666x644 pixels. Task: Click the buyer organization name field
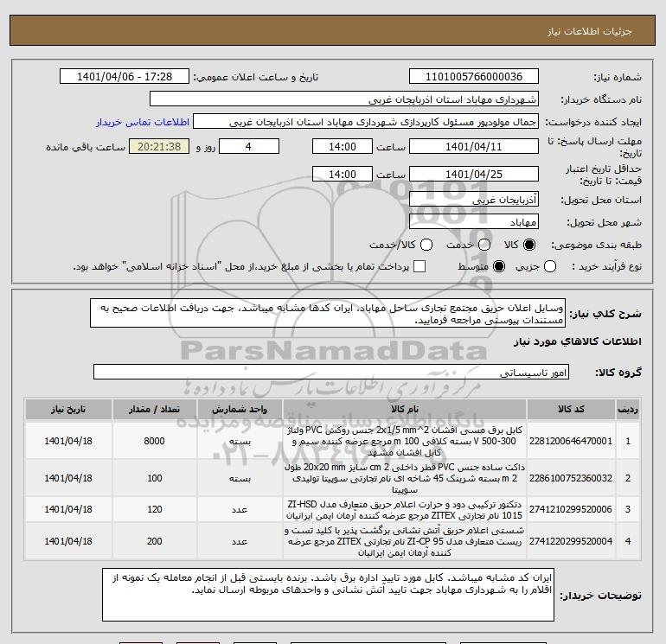pyautogui.click(x=344, y=99)
